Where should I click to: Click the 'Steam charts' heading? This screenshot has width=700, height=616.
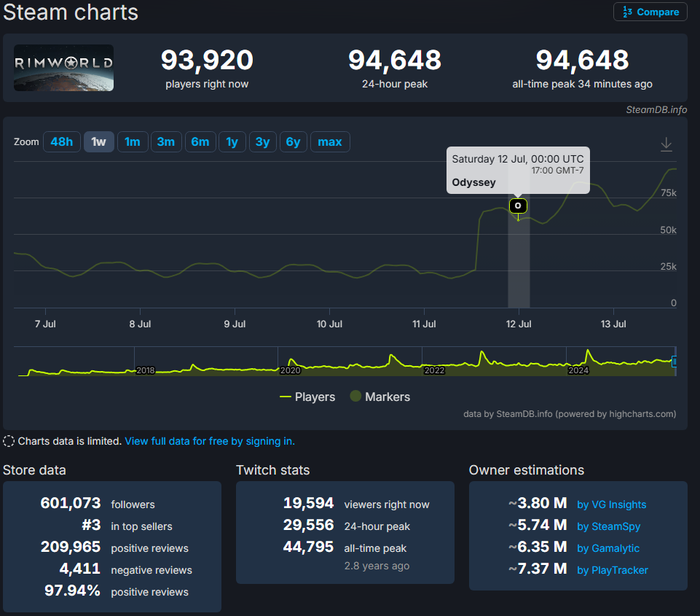(71, 12)
